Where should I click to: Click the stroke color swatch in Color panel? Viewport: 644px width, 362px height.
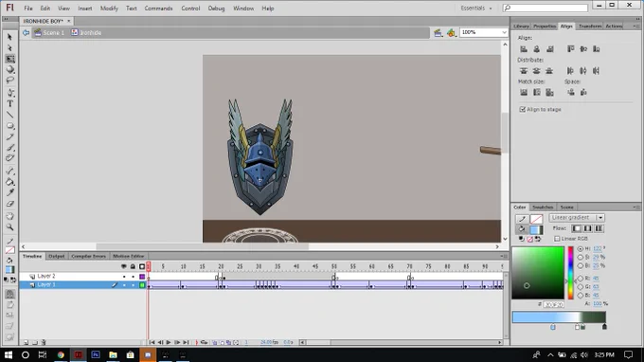tap(536, 219)
